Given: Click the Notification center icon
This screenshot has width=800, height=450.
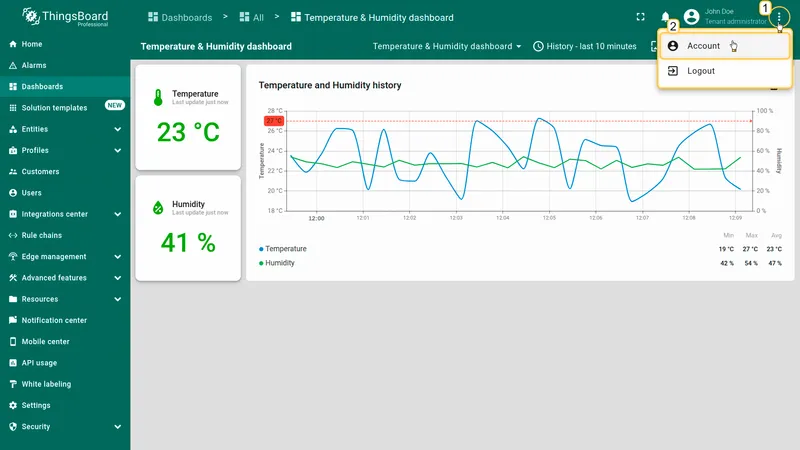Looking at the screenshot, I should click(13, 320).
